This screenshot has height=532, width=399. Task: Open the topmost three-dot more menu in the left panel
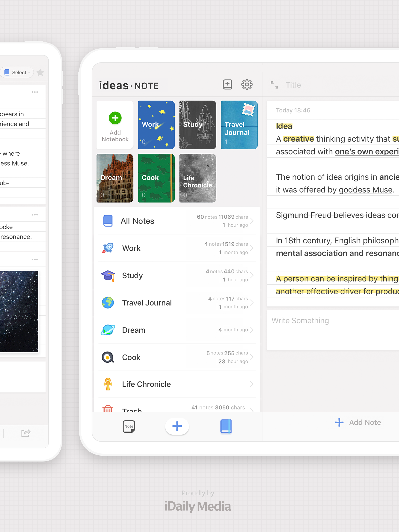[35, 92]
